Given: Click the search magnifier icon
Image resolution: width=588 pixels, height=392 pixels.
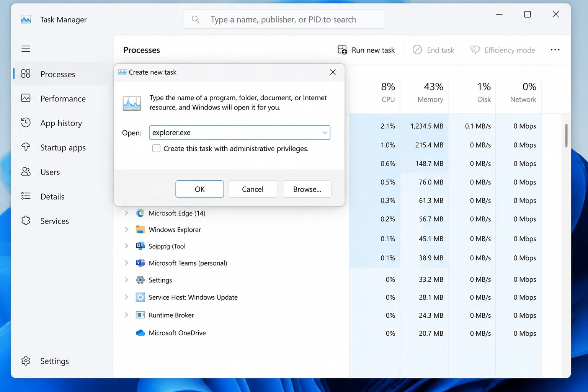Looking at the screenshot, I should click(x=195, y=19).
